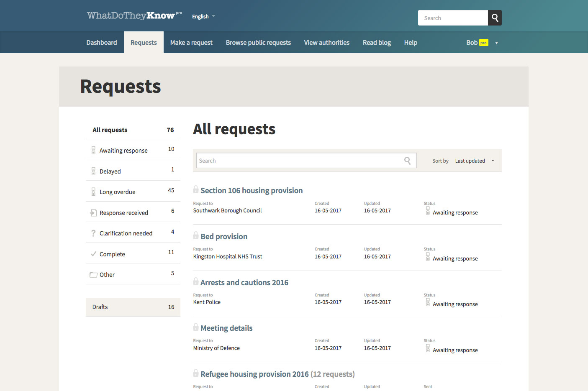Open the Sort by Last updated dropdown
588x391 pixels.
[474, 161]
